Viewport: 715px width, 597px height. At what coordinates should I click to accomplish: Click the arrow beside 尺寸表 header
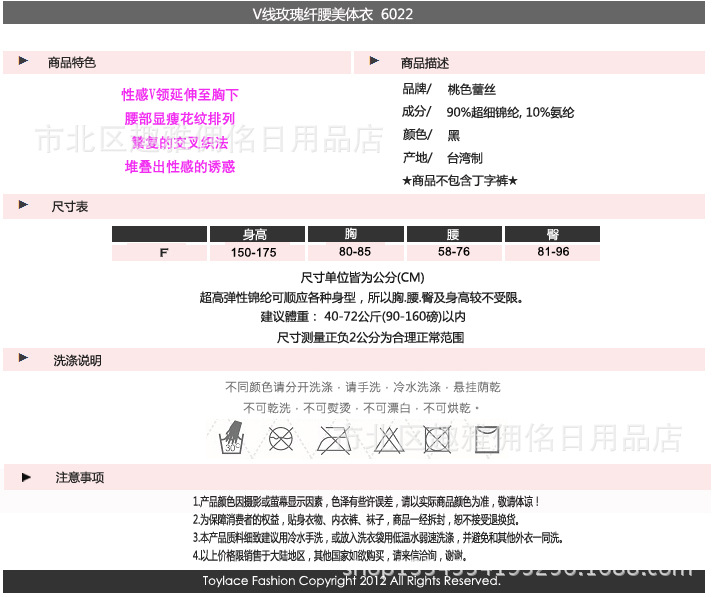(x=23, y=206)
